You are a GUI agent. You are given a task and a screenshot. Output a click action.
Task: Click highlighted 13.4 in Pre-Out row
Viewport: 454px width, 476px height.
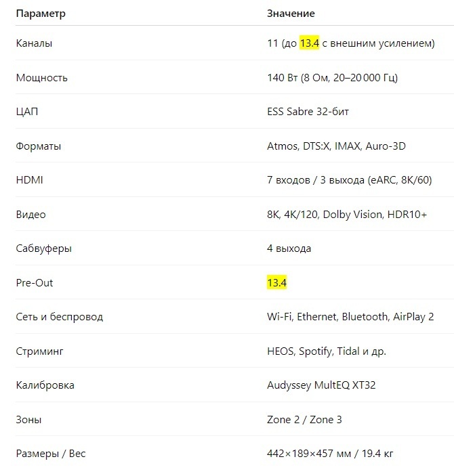277,282
